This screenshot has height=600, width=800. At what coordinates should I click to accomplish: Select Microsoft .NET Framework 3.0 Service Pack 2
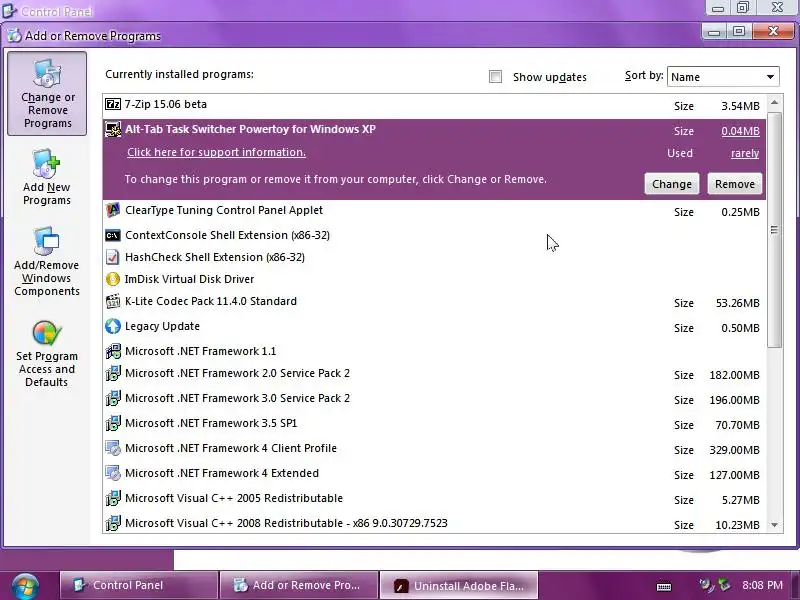click(434, 399)
